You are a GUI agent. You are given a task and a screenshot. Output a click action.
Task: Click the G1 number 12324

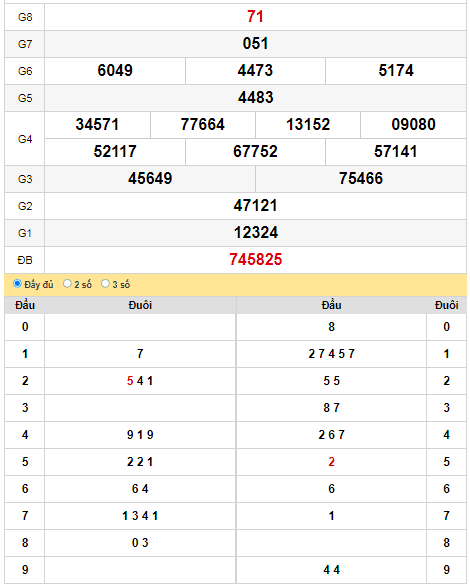256,232
